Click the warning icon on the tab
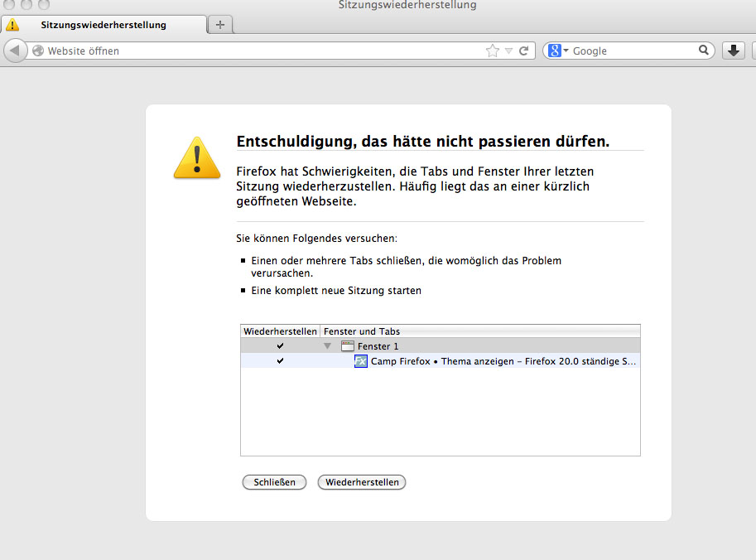Viewport: 756px width, 560px height. pos(12,24)
